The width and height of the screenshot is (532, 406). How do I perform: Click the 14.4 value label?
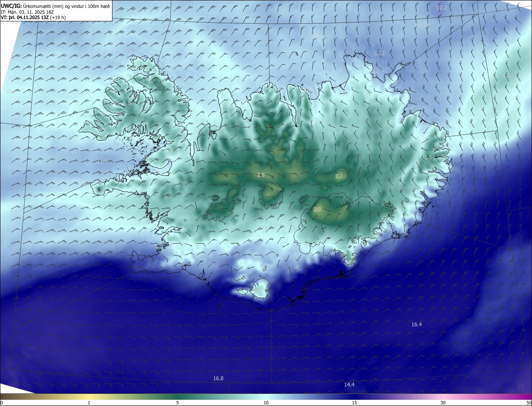click(349, 384)
